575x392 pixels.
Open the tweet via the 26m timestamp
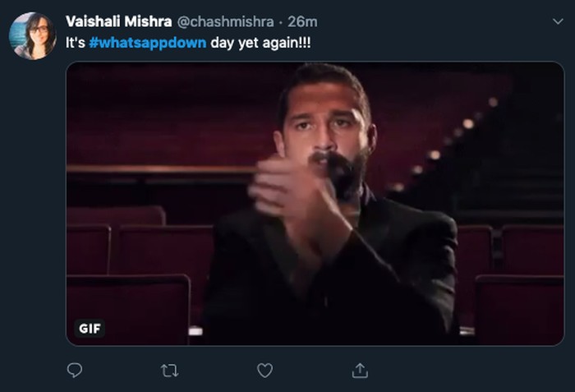(303, 21)
